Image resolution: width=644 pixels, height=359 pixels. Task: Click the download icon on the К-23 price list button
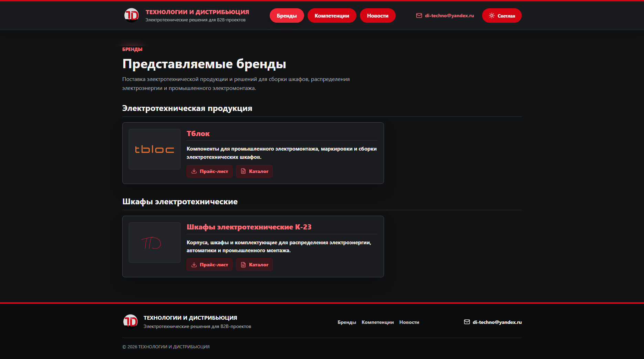click(x=194, y=265)
